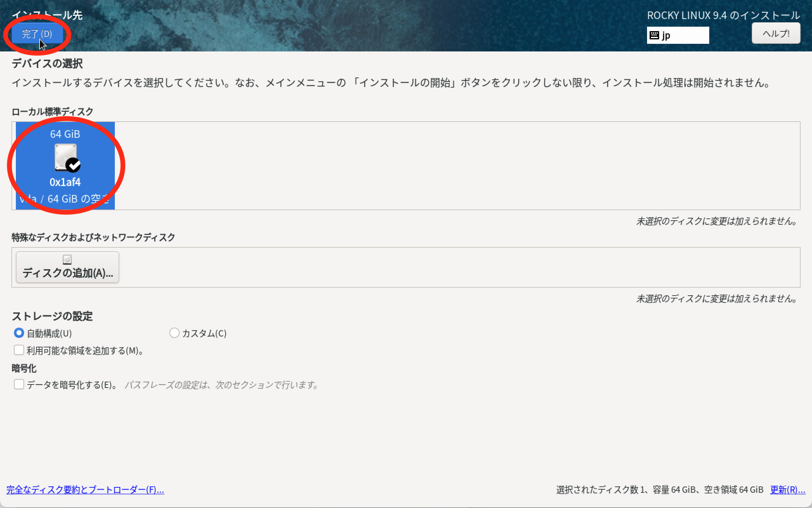
Task: Click the 暗号化 section heading
Action: (x=24, y=368)
